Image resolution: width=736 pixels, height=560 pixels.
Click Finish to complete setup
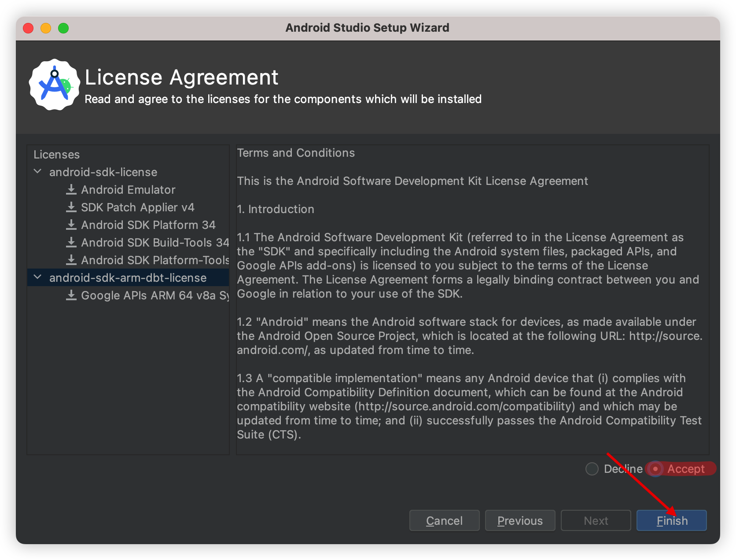(672, 521)
